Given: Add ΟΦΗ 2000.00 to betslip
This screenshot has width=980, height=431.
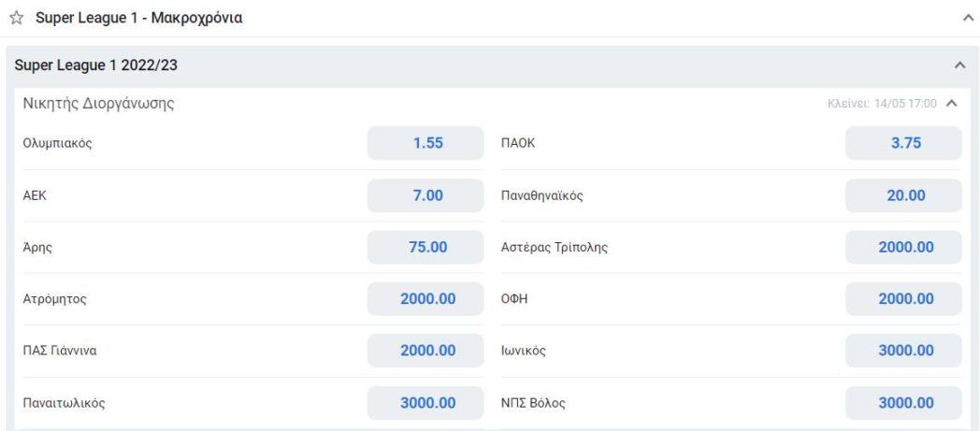Looking at the screenshot, I should [903, 299].
